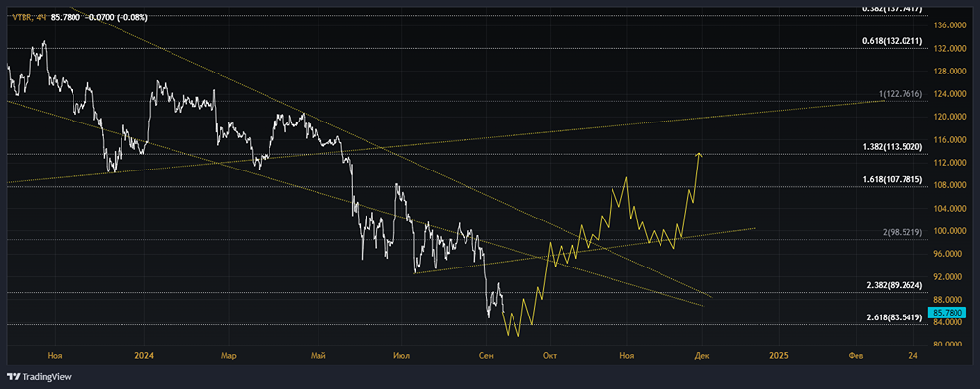Click the 24 label on the time axis

913,356
